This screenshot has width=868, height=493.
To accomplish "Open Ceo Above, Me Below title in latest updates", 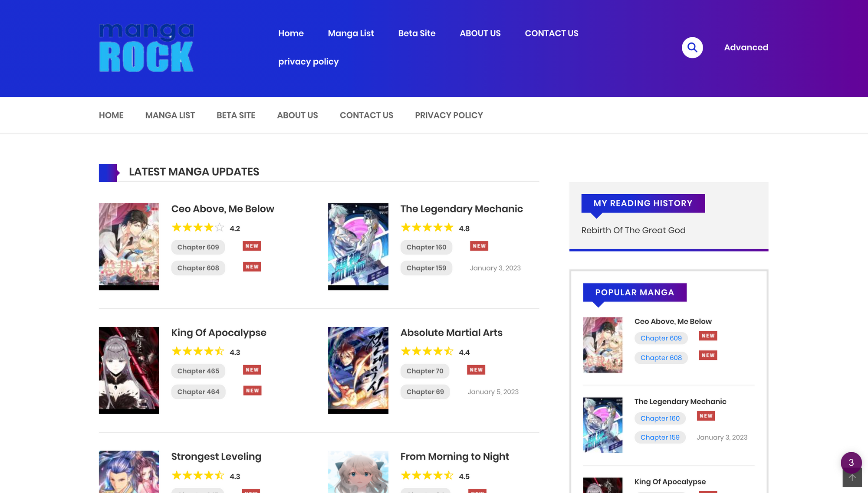I will (x=223, y=209).
